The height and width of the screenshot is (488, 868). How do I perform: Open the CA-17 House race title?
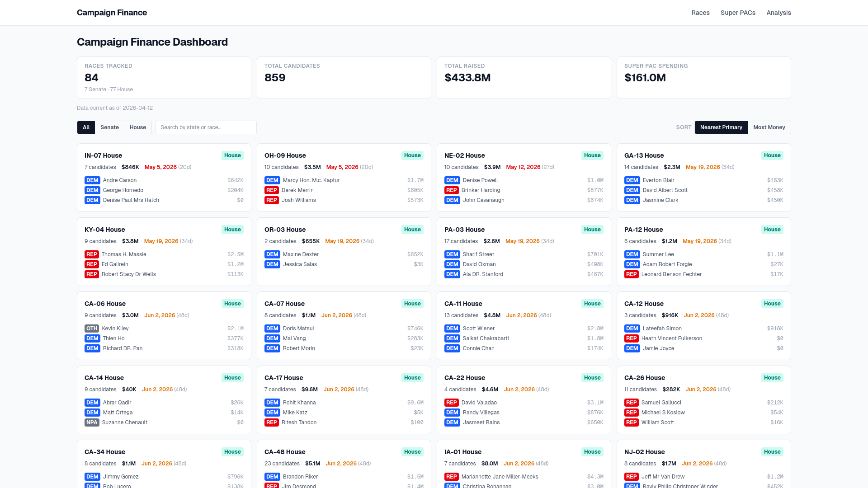(283, 378)
